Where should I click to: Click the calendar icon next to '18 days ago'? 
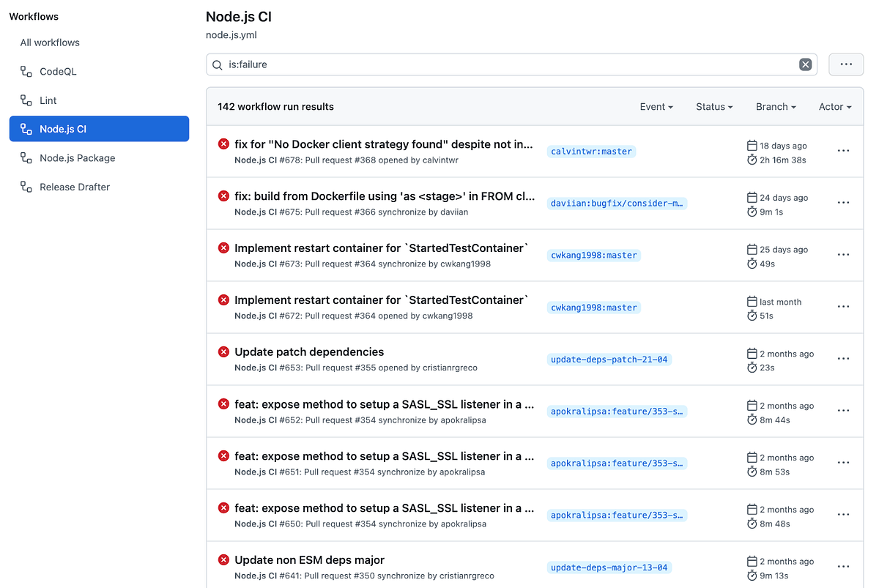click(x=752, y=145)
